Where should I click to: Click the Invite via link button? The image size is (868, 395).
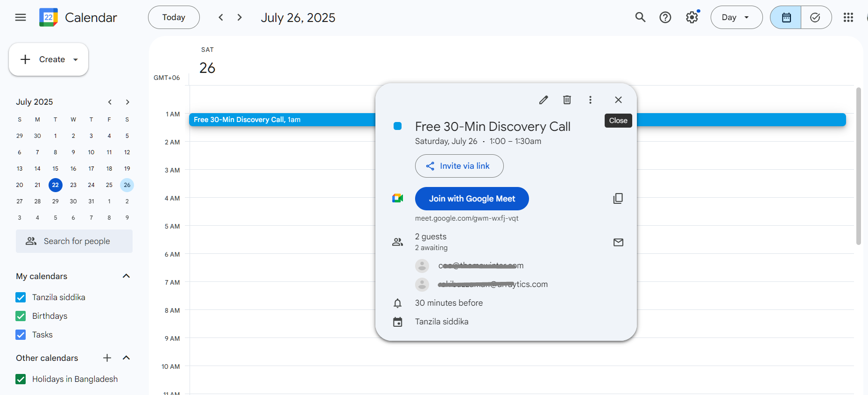(459, 166)
